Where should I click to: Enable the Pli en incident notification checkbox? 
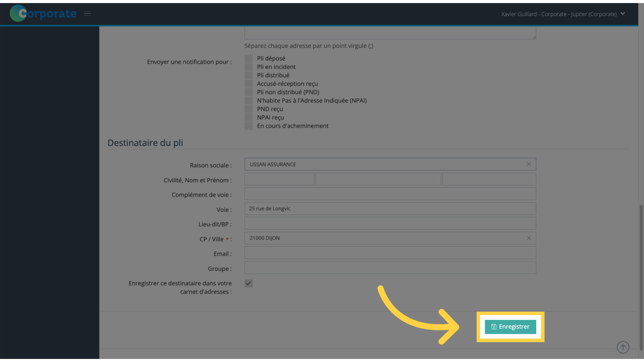tap(249, 67)
